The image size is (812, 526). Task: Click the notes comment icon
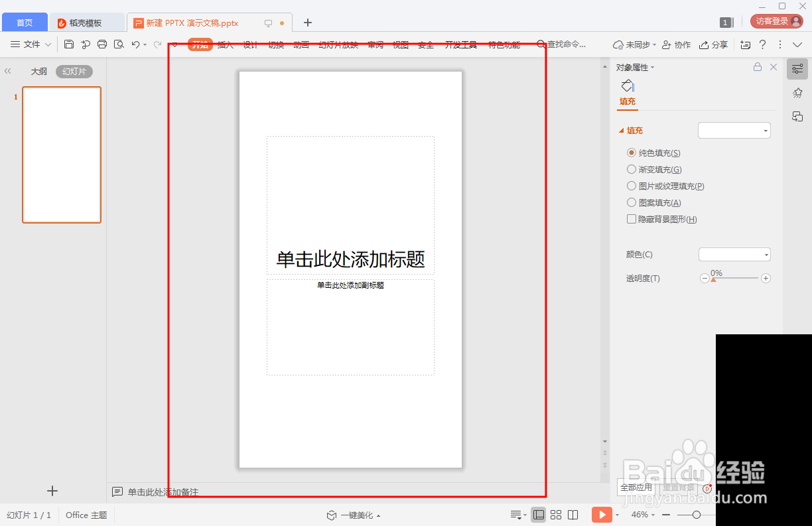point(117,492)
